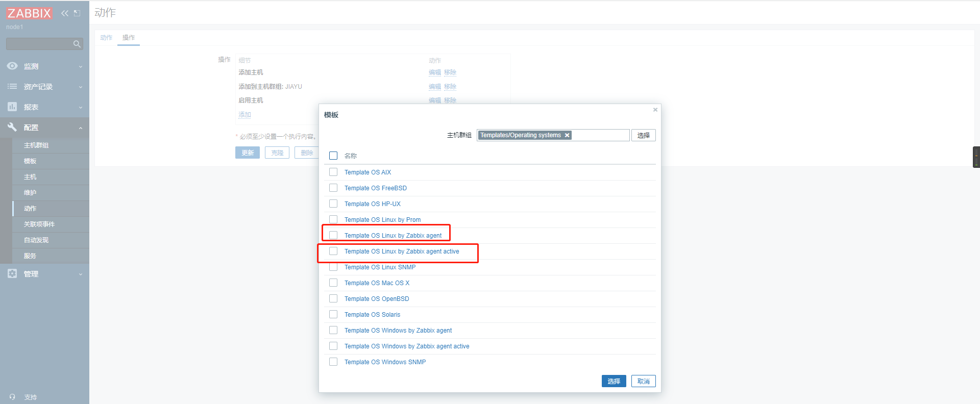This screenshot has height=404, width=980.
Task: Check Template OS Windows by Zabbix agent active checkbox
Action: coord(333,346)
